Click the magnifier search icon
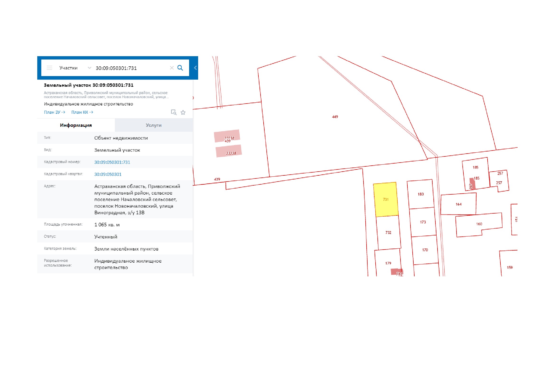The width and height of the screenshot is (555, 392). tap(180, 68)
